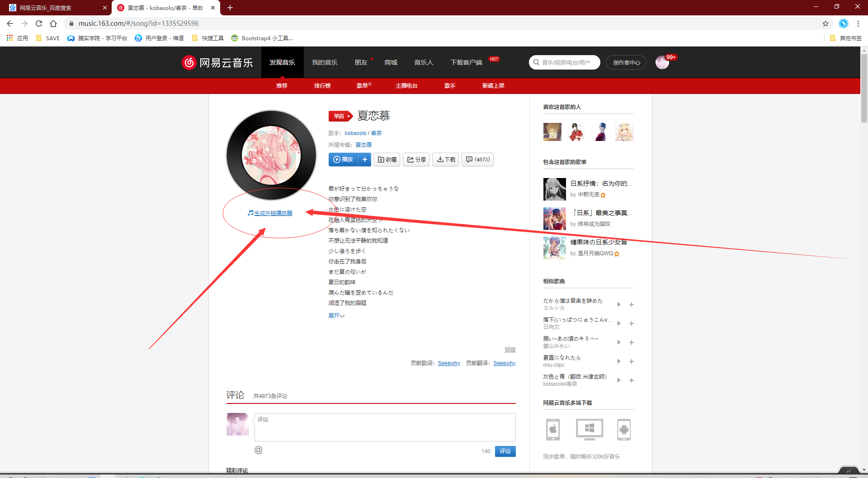Click the iPhone download icon
The width and height of the screenshot is (868, 478).
click(553, 429)
